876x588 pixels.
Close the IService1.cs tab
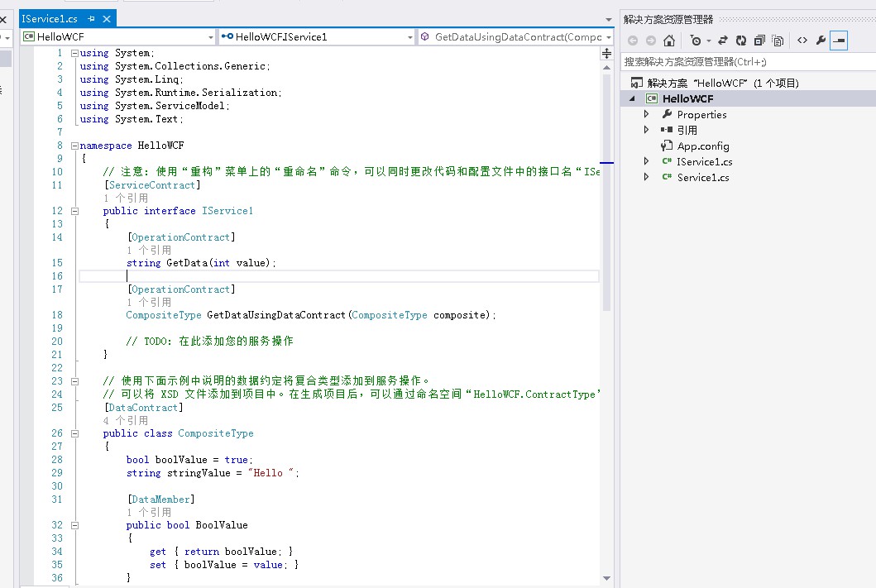click(106, 19)
